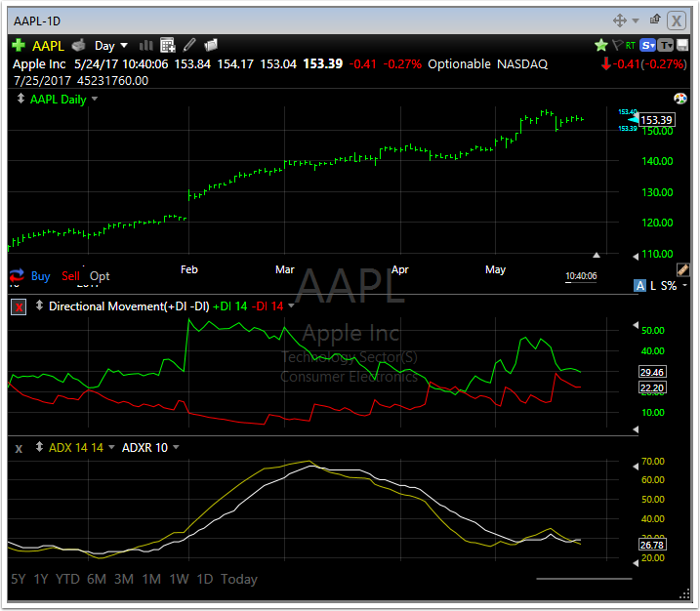Screen dimensions: 700x611
Task: Toggle the flag icon for AAPL
Action: [617, 45]
